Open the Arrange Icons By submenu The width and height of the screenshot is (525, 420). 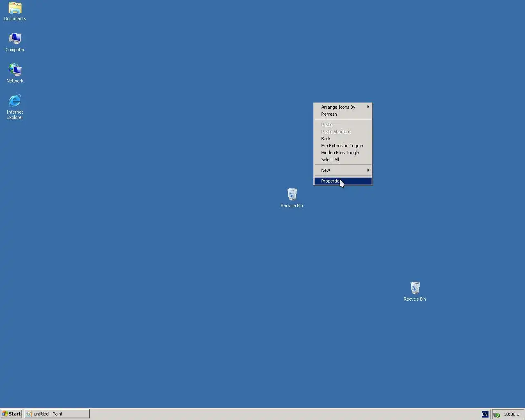(x=343, y=107)
